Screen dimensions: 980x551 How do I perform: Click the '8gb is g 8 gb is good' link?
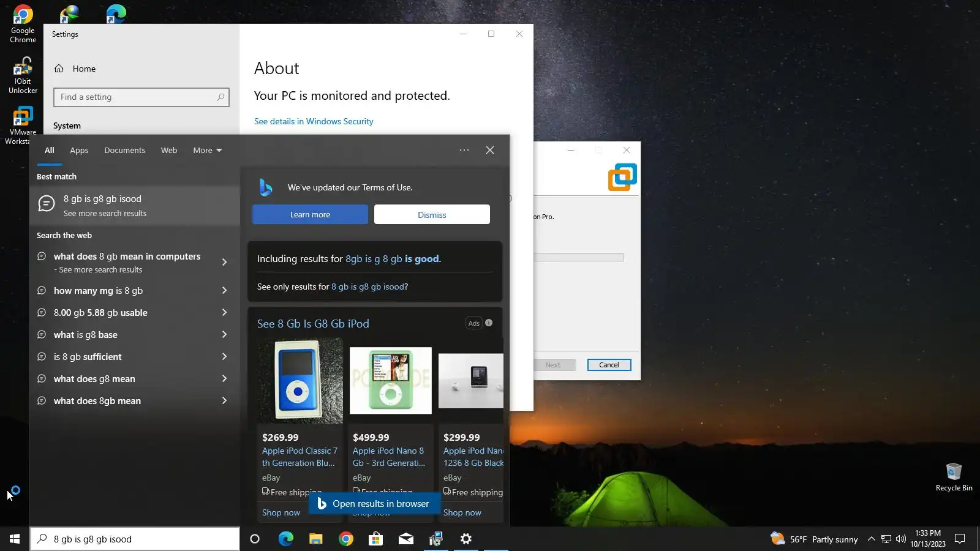coord(392,258)
